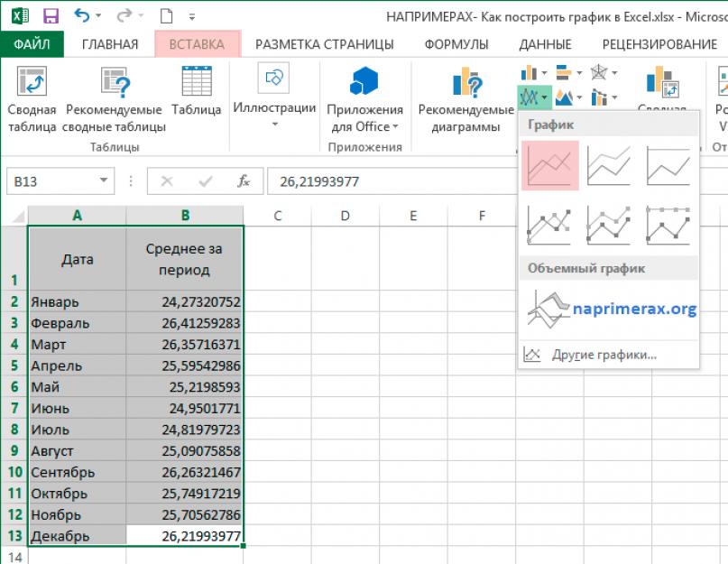Select column A header
728x564 pixels.
[x=77, y=216]
